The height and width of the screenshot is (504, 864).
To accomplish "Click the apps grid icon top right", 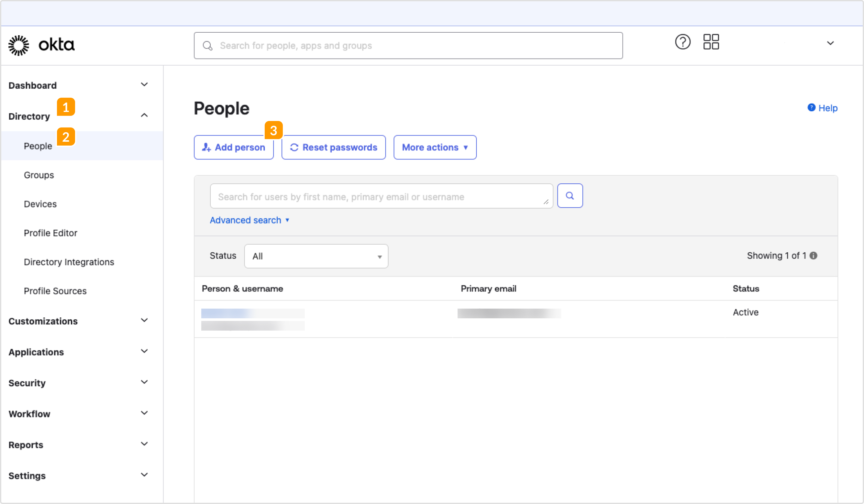I will (x=711, y=41).
